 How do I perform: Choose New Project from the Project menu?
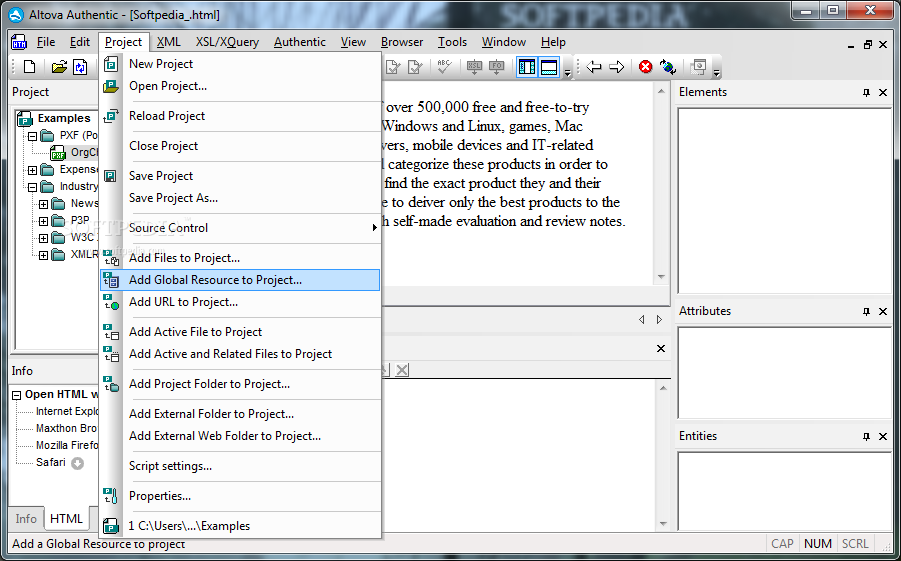[240, 64]
